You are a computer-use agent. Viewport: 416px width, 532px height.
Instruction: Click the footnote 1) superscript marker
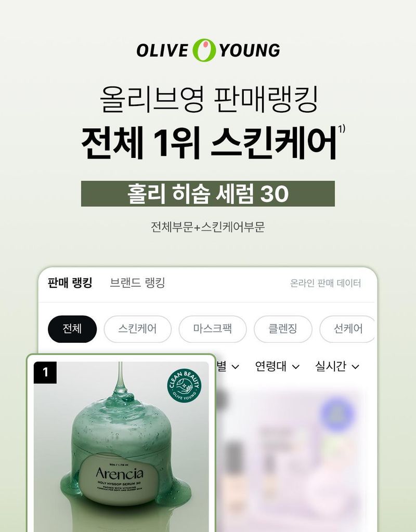tap(341, 129)
